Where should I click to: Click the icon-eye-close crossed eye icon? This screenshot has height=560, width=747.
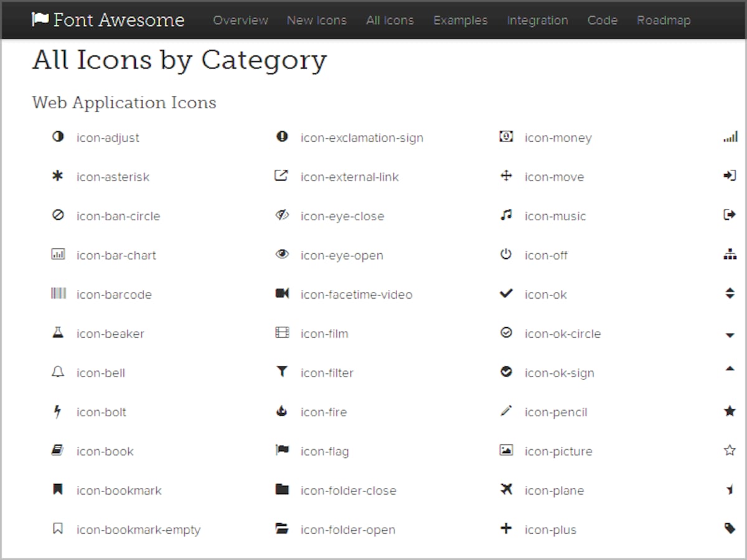point(282,215)
